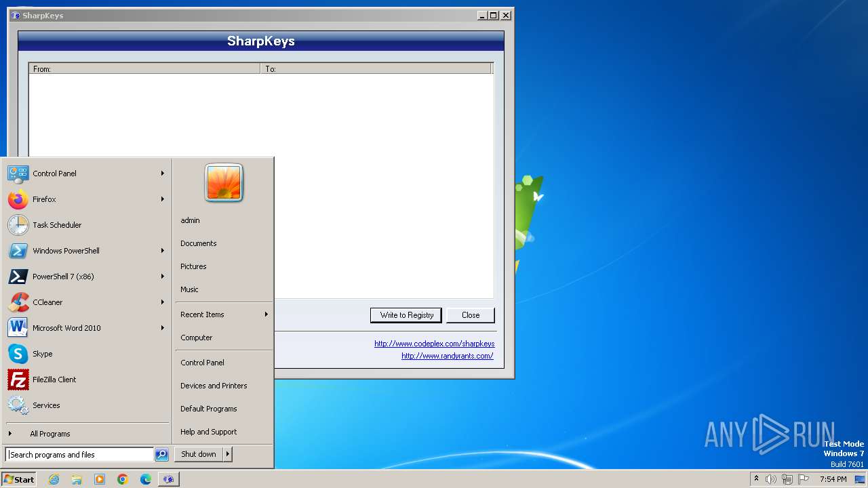Expand All Programs list

[87, 434]
